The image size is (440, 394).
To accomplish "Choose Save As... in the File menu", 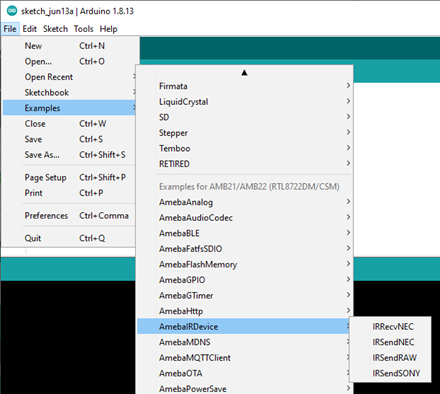I will [69, 155].
